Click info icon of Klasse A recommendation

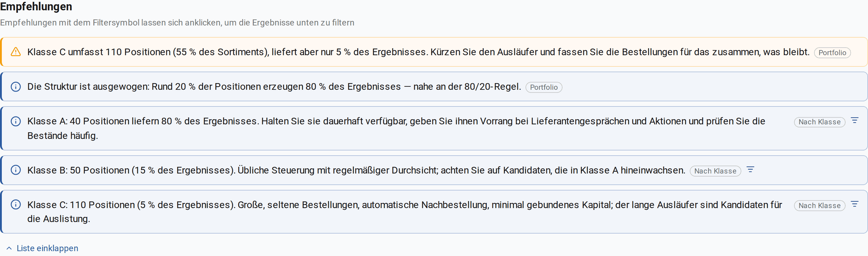click(x=16, y=121)
